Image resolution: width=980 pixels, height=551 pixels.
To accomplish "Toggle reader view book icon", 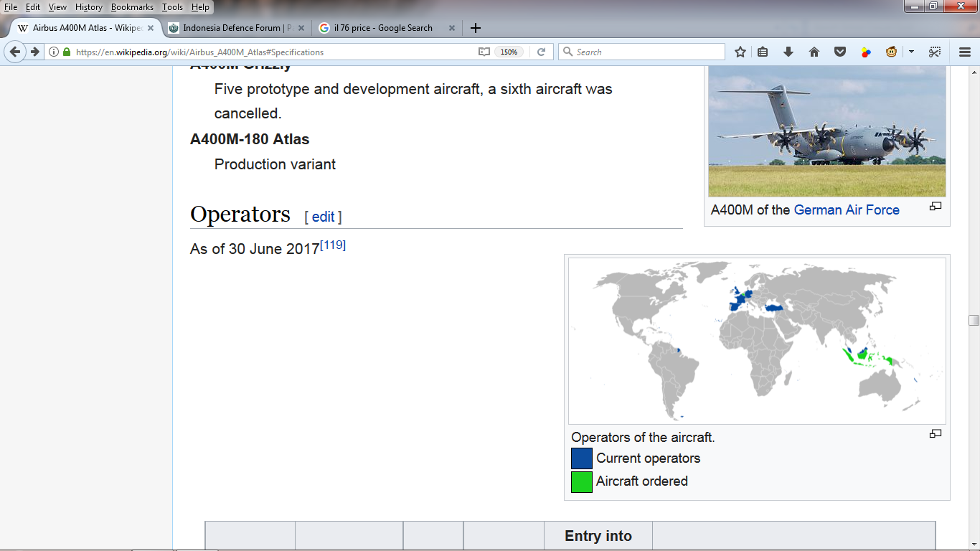I will point(484,52).
